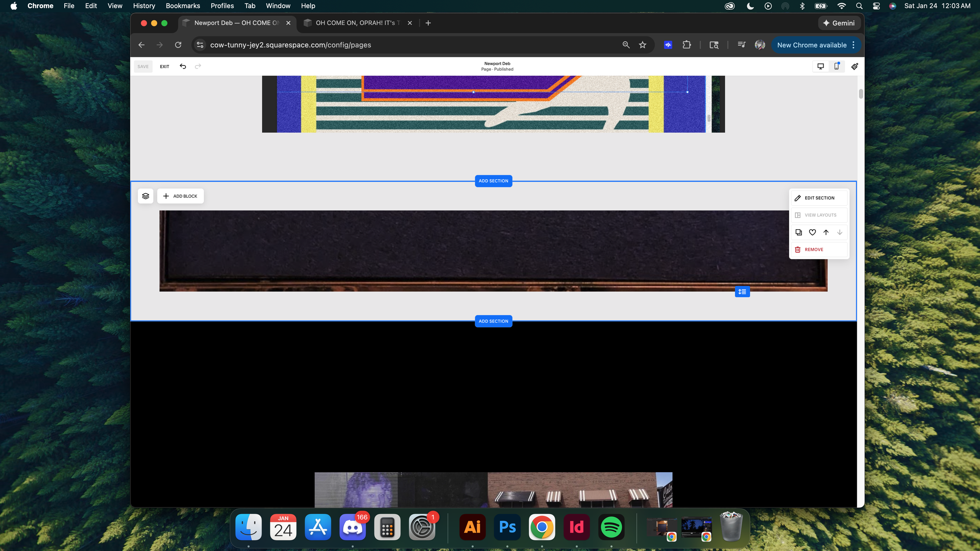Click the page vertical scrollbar thumb
The image size is (980, 551).
point(860,94)
